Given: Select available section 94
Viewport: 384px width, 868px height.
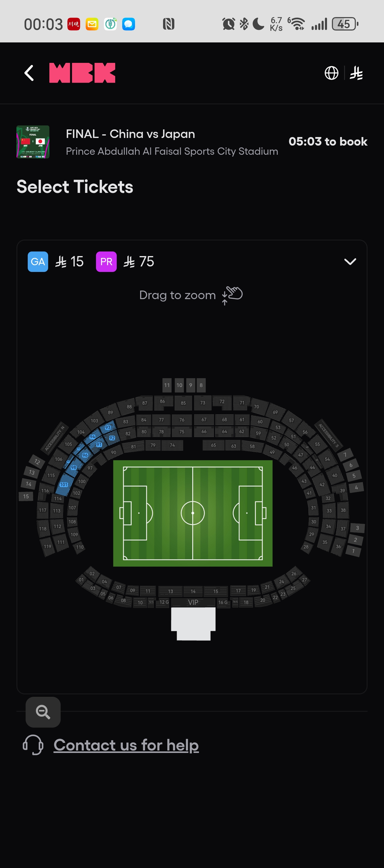Looking at the screenshot, I should click(x=92, y=437).
